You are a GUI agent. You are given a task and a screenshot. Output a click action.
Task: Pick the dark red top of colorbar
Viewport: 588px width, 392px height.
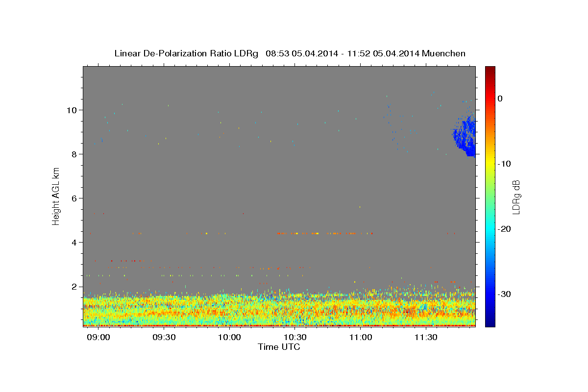pyautogui.click(x=490, y=70)
